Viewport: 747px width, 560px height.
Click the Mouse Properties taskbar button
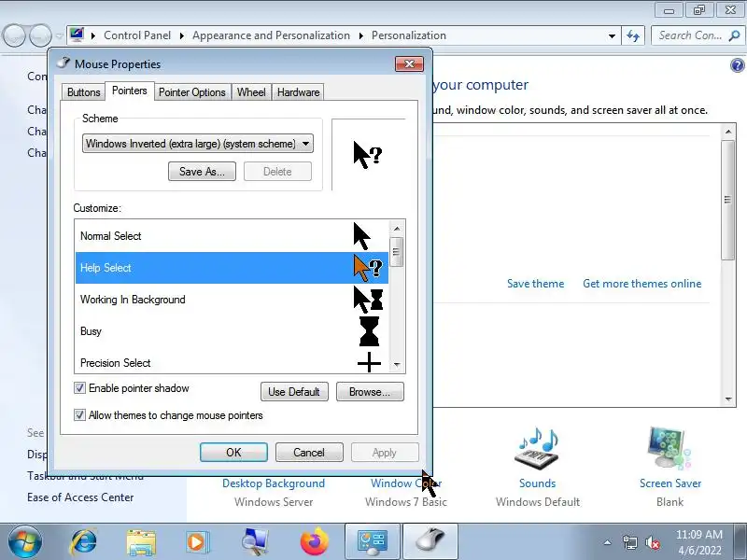[x=430, y=541]
